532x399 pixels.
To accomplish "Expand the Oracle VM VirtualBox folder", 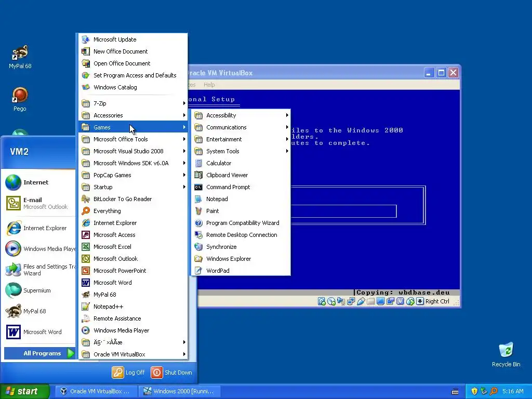I will (x=133, y=354).
